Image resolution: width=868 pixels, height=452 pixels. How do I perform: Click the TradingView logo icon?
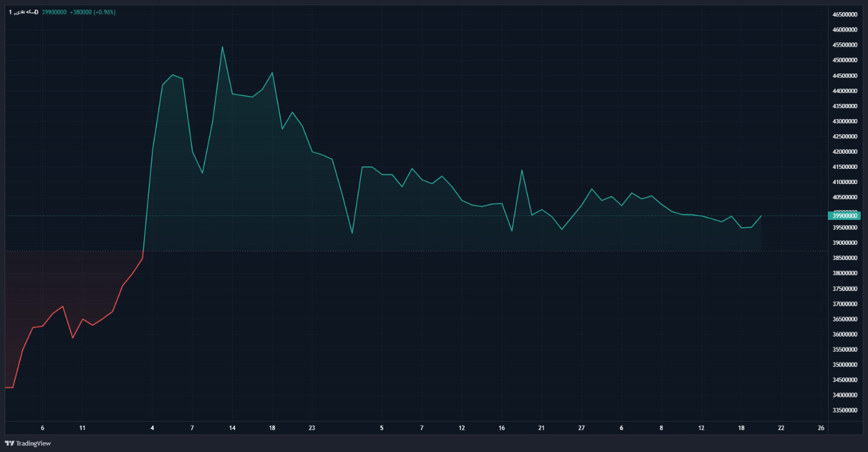pos(9,443)
